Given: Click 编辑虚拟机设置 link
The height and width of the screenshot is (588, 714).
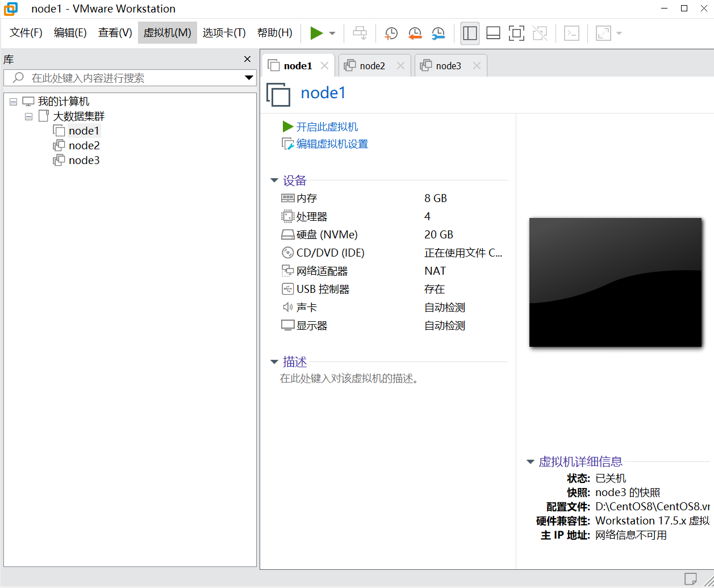Looking at the screenshot, I should pyautogui.click(x=330, y=144).
